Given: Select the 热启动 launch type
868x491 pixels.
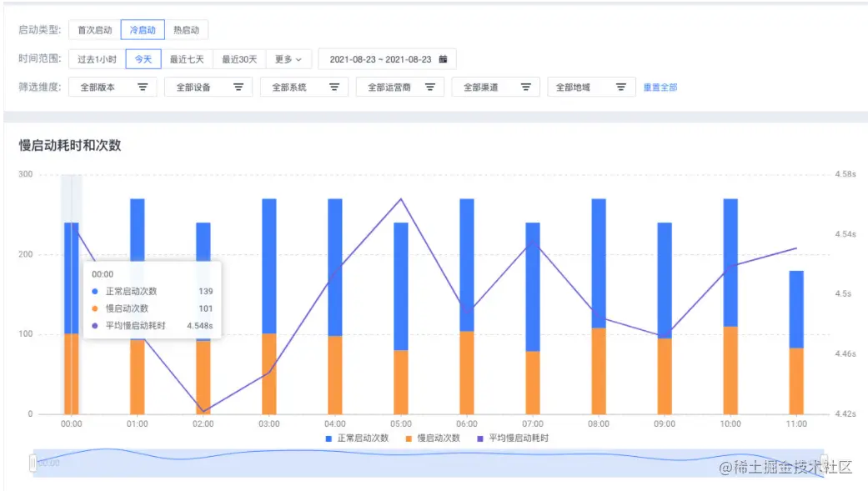Looking at the screenshot, I should (x=186, y=30).
